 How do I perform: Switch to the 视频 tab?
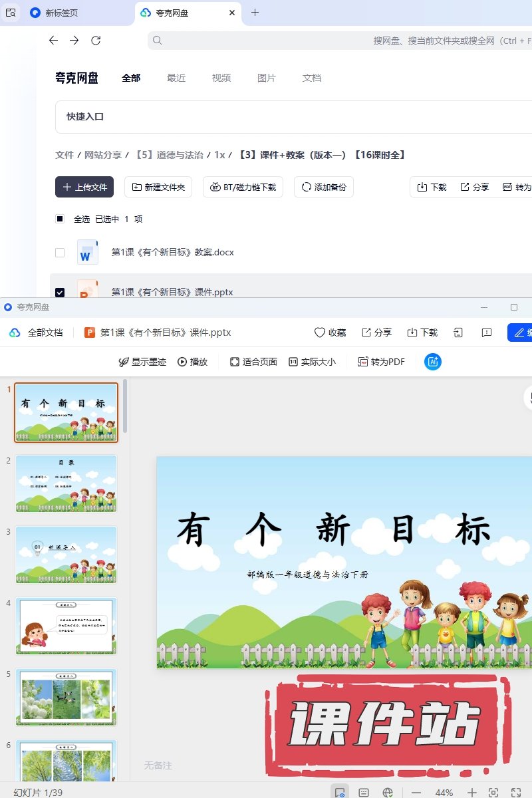(221, 78)
